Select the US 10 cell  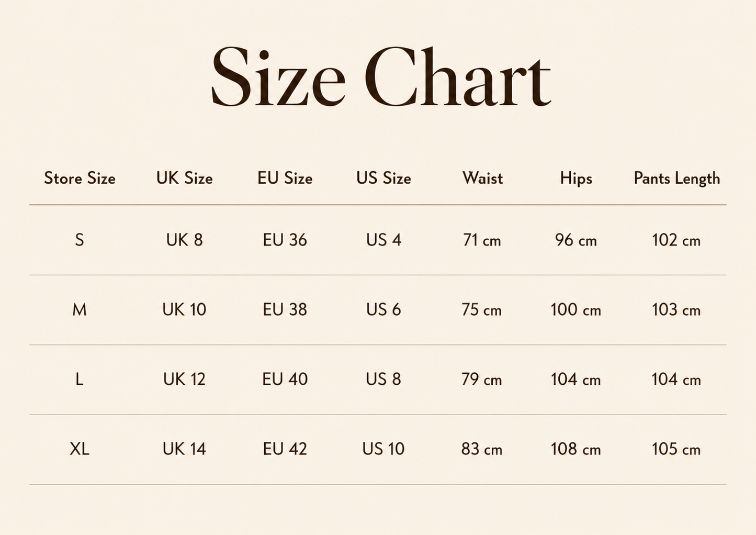383,449
